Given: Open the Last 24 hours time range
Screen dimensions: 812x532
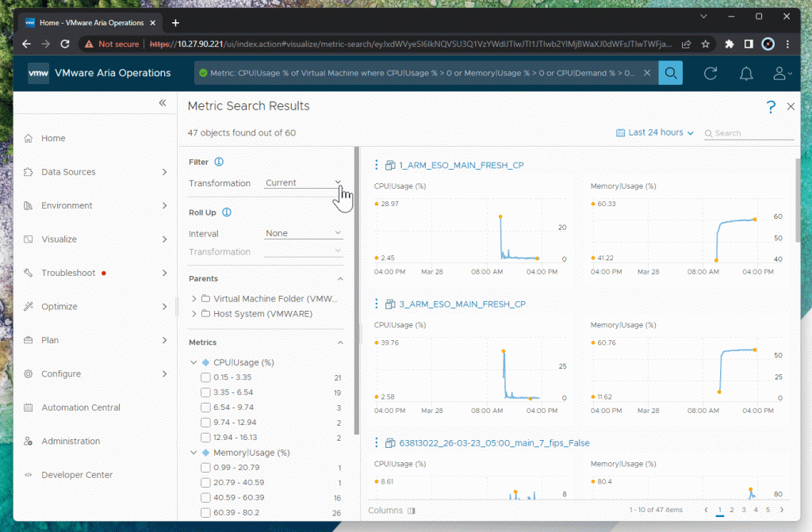Looking at the screenshot, I should click(655, 132).
